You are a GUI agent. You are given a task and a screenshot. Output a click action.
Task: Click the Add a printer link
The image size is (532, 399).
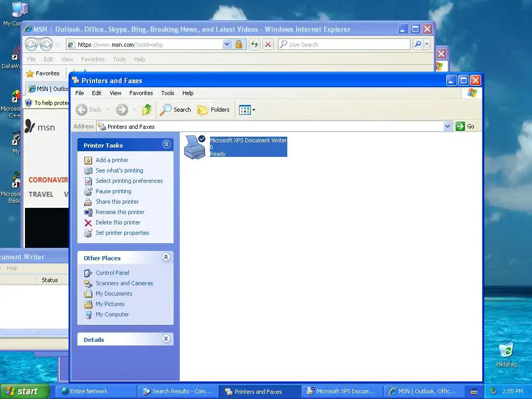point(112,160)
